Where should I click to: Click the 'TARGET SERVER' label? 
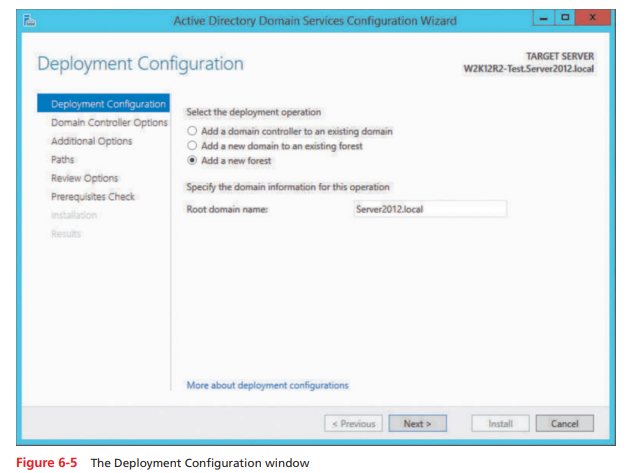click(x=560, y=56)
